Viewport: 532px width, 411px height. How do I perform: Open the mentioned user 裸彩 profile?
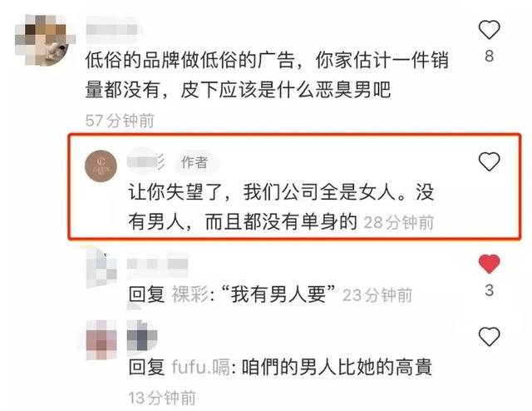coord(190,295)
